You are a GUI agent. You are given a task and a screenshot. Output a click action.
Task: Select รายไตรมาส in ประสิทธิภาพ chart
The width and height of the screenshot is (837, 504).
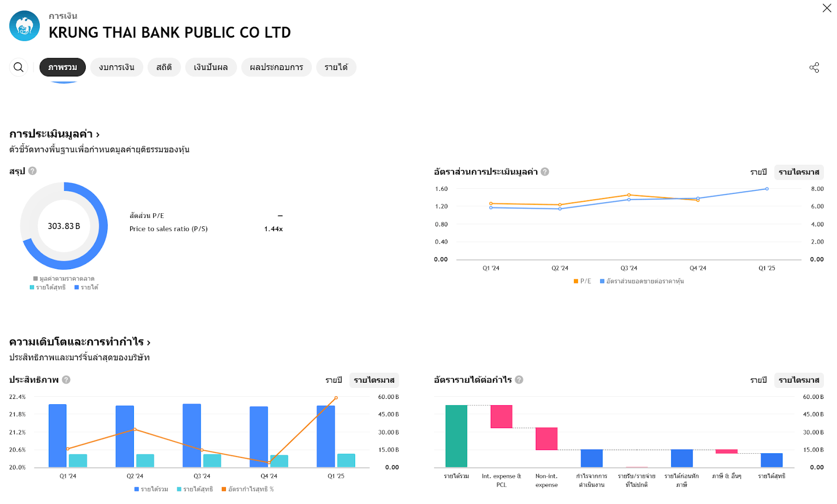click(374, 380)
